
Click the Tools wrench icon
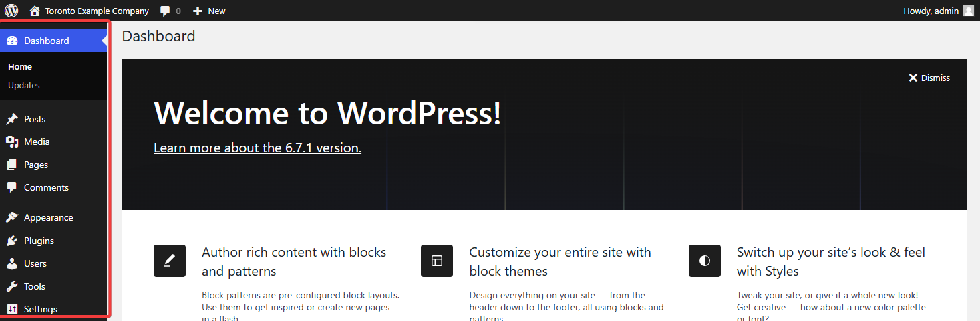coord(12,286)
